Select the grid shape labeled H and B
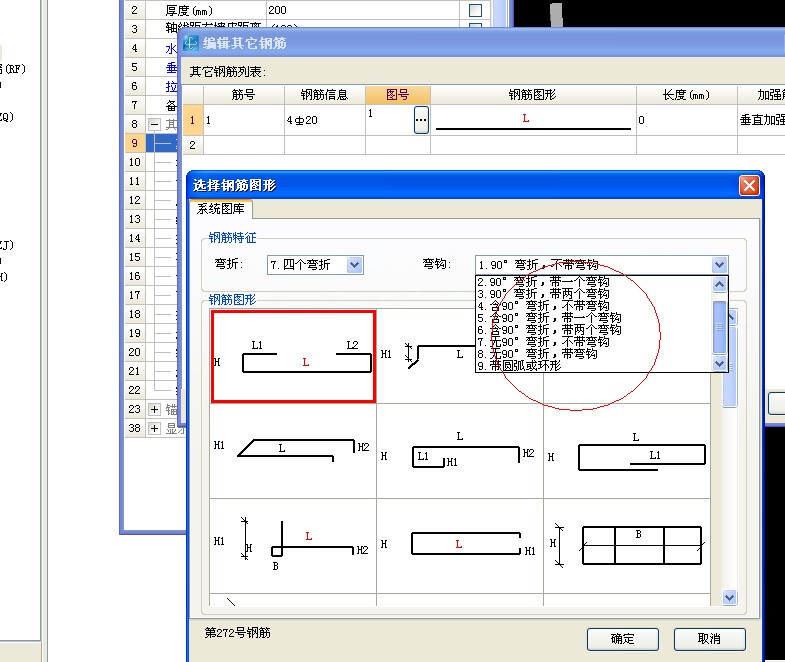Image resolution: width=785 pixels, height=662 pixels. [627, 546]
